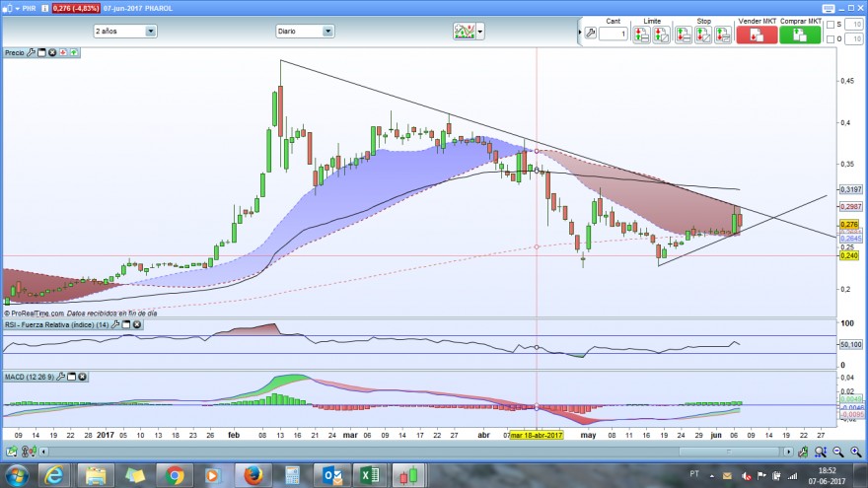Click the first Stop order icon
The height and width of the screenshot is (488, 868).
coord(684,35)
